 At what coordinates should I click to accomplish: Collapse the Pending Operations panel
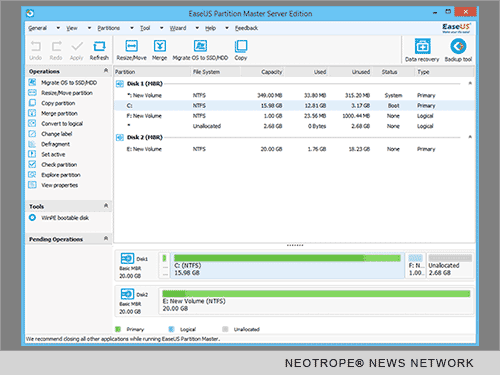tap(106, 238)
